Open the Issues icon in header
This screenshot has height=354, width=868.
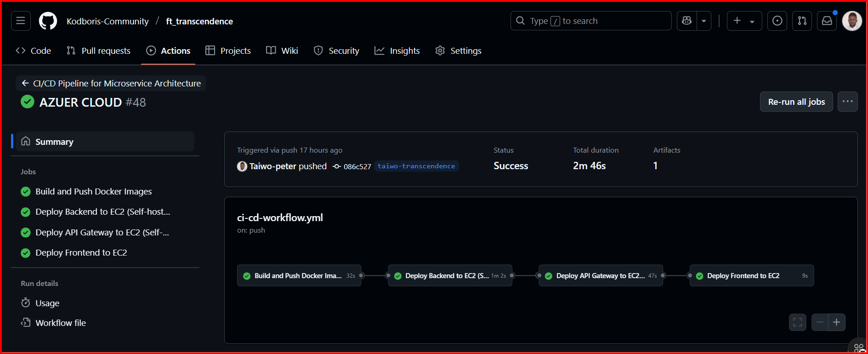pos(777,21)
